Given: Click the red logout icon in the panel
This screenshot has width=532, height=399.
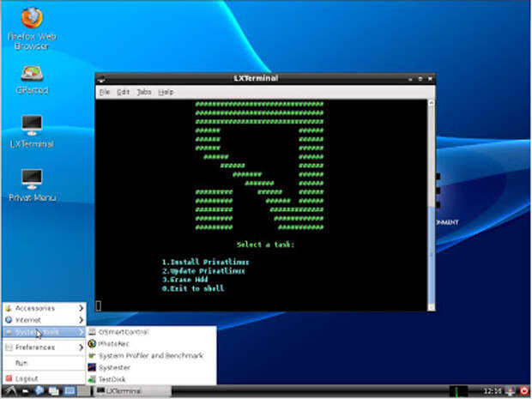Looking at the screenshot, I should click(x=524, y=391).
